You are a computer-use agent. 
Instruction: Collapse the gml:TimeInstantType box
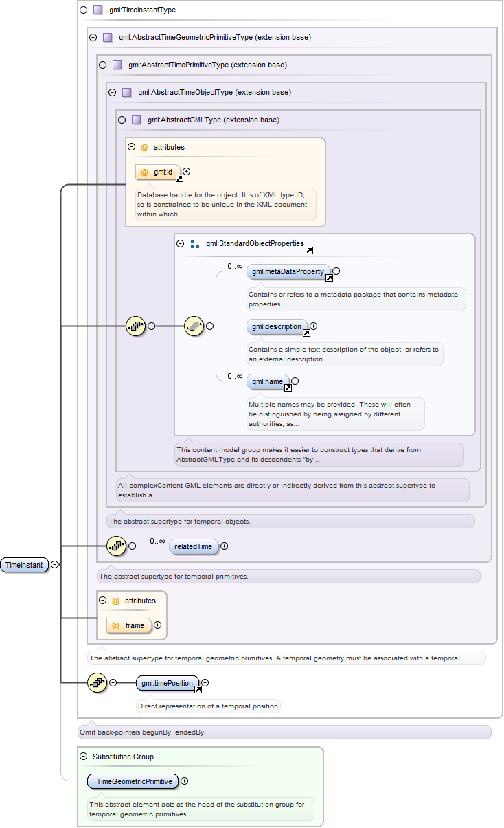(83, 10)
